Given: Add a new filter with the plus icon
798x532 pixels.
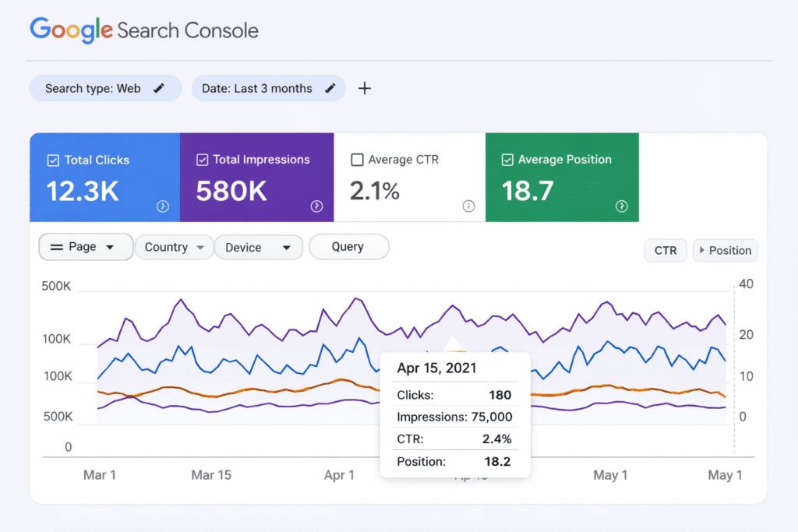Looking at the screenshot, I should click(364, 88).
